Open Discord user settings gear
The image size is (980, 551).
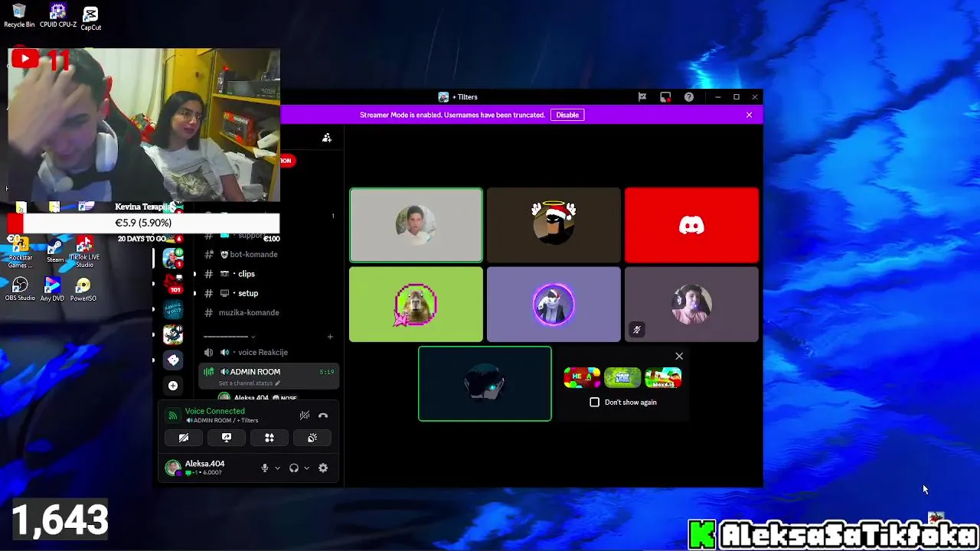pyautogui.click(x=323, y=468)
